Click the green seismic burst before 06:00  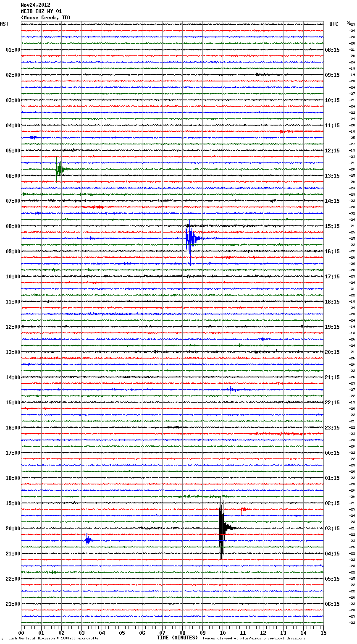click(x=59, y=169)
